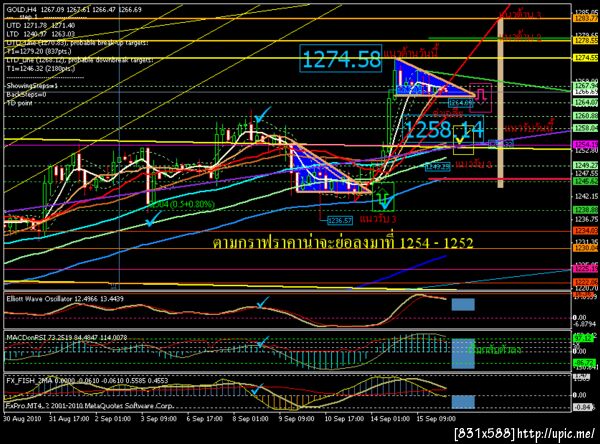Click the 14 Sep 01:00 time label
The width and height of the screenshot is (600, 444).
390,419
